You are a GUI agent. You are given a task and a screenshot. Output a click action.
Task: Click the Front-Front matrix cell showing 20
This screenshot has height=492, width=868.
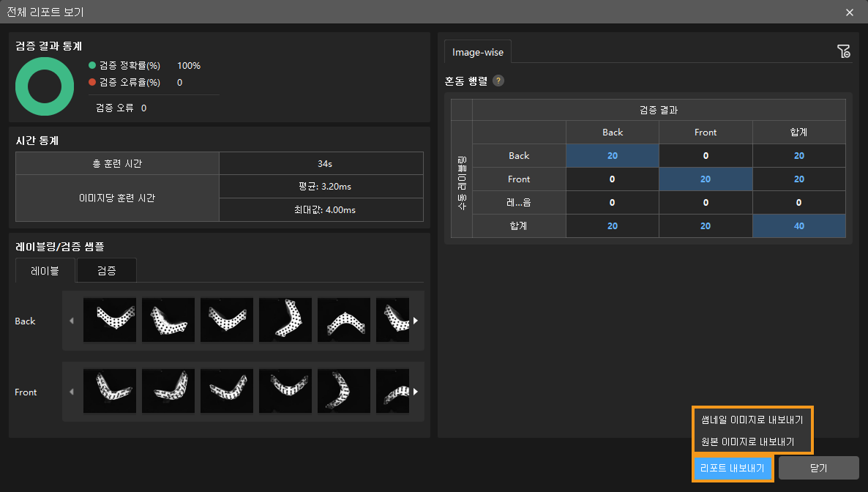click(x=706, y=179)
